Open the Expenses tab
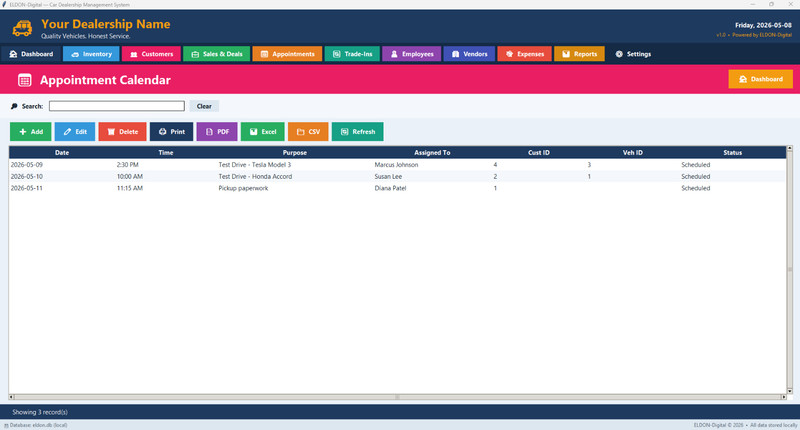Screen dimensions: 800x430 (524, 54)
